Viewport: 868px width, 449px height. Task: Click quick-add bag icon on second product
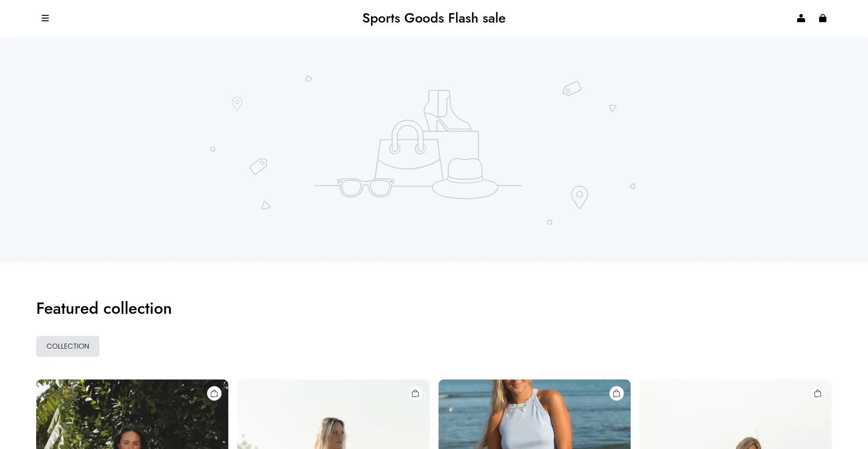click(415, 393)
